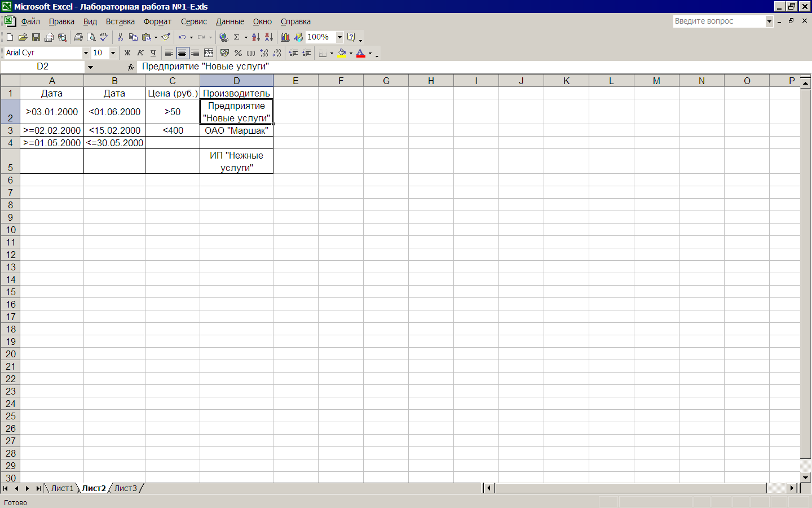Click the formula bar text
The width and height of the screenshot is (812, 508).
point(205,67)
